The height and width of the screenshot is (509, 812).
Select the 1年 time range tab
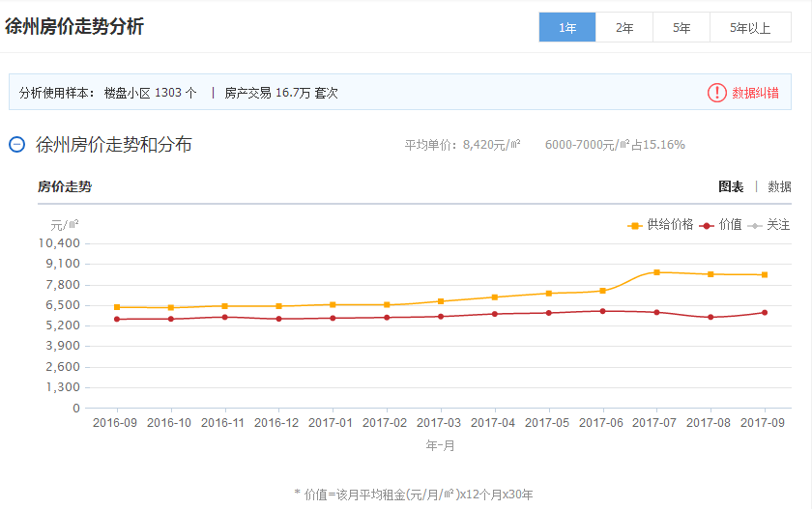567,27
